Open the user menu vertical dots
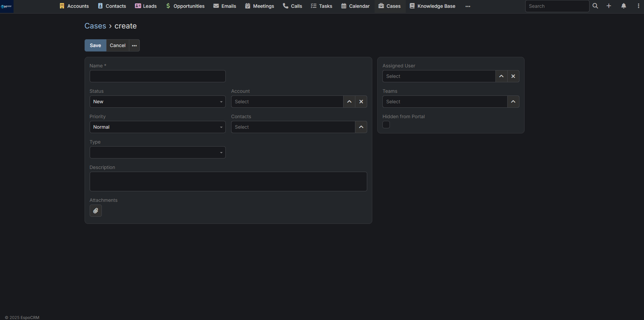The height and width of the screenshot is (320, 644). click(638, 6)
